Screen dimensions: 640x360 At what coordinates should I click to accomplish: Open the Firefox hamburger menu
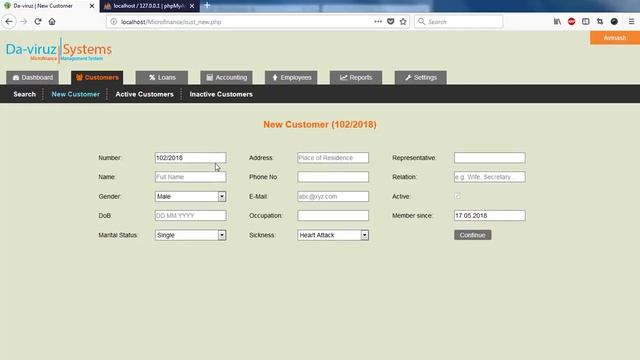[x=631, y=22]
